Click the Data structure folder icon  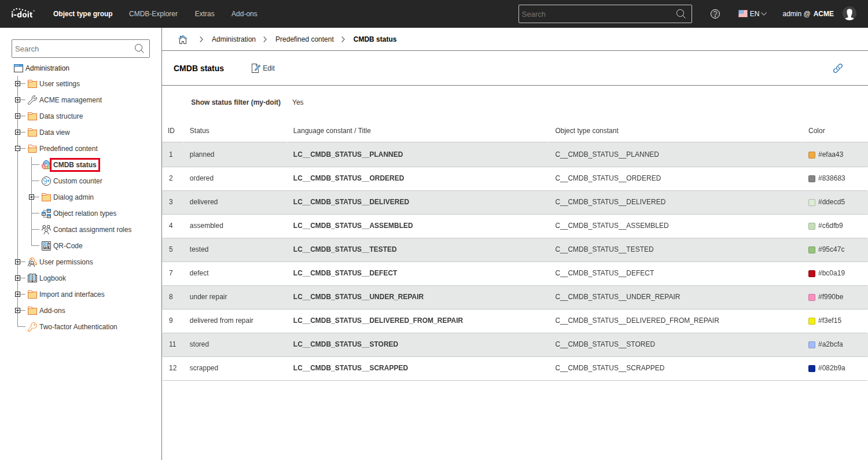click(x=32, y=116)
